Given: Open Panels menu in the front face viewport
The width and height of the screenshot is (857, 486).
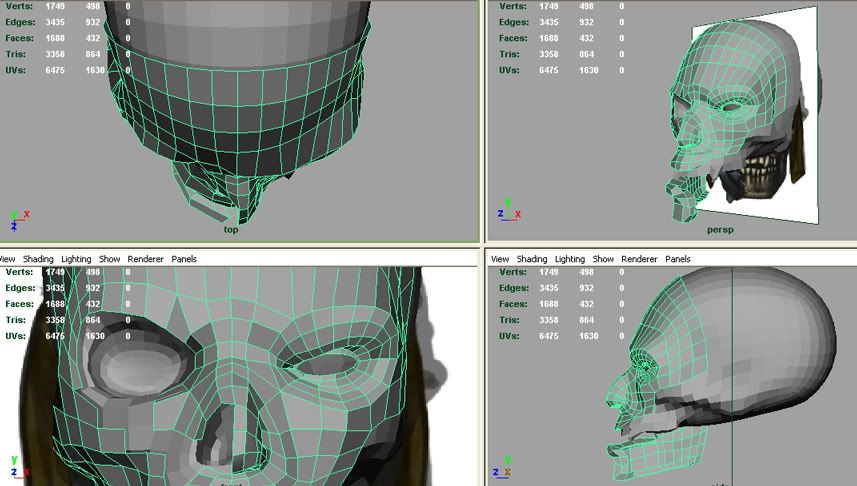Looking at the screenshot, I should (184, 259).
